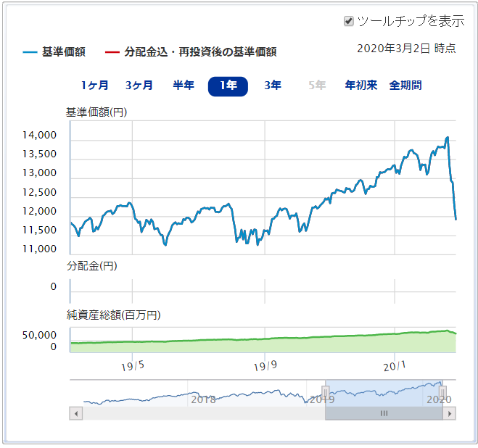The height and width of the screenshot is (448, 478).
Task: Click the red legend line swatch
Action: [x=112, y=52]
